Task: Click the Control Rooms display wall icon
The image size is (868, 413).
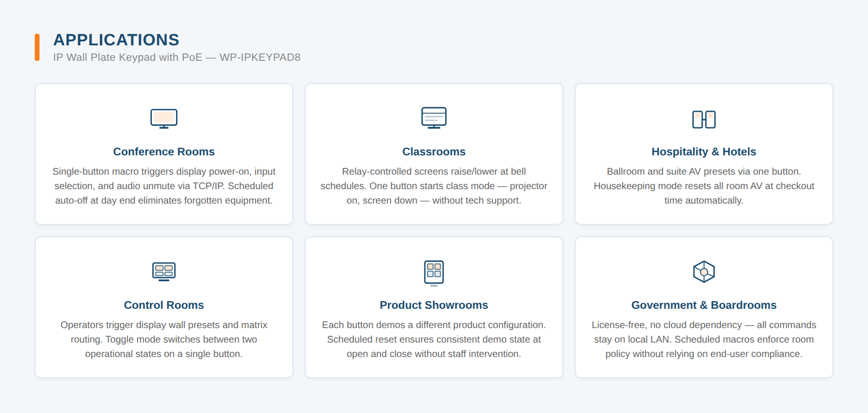Action: coord(164,272)
